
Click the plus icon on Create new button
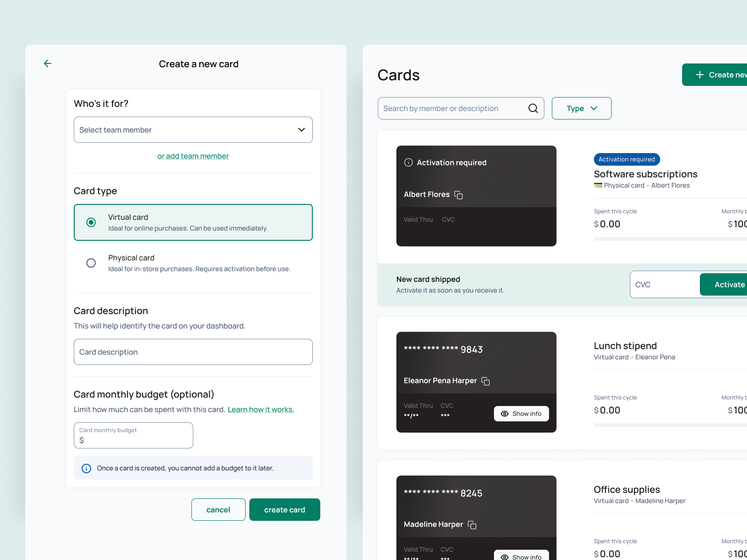click(x=699, y=75)
